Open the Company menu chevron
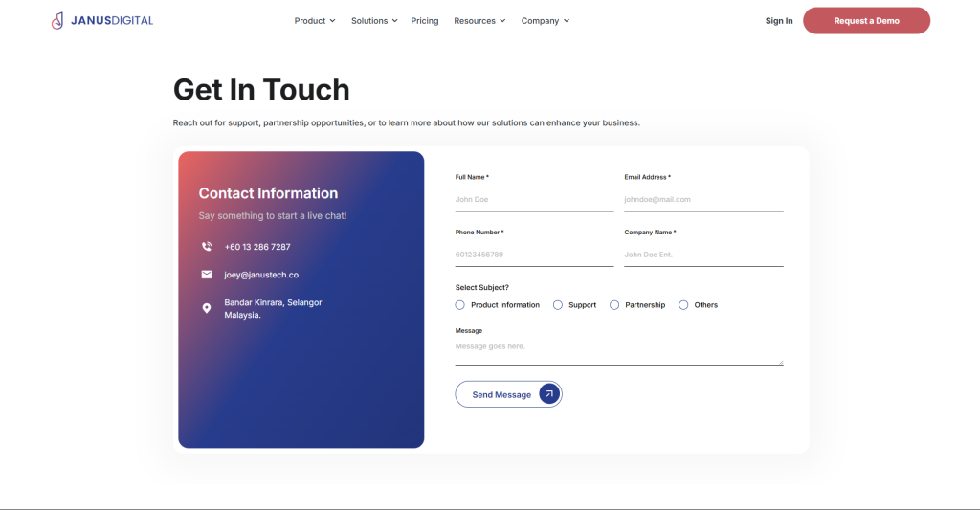The image size is (980, 510). [x=566, y=21]
